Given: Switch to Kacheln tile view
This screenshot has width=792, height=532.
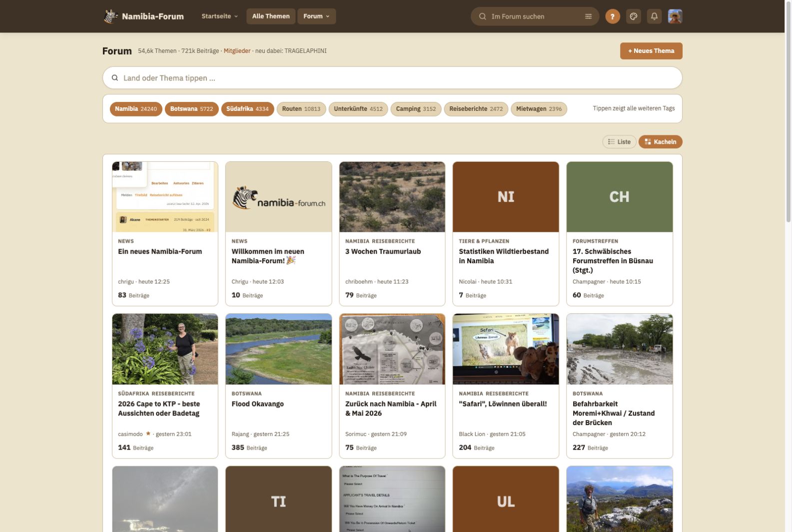Looking at the screenshot, I should 660,142.
